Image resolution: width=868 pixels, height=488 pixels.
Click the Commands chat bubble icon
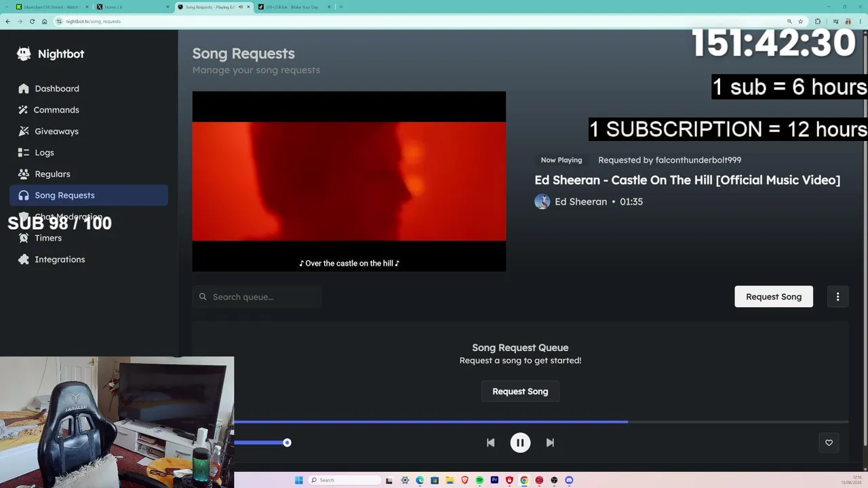pos(24,110)
